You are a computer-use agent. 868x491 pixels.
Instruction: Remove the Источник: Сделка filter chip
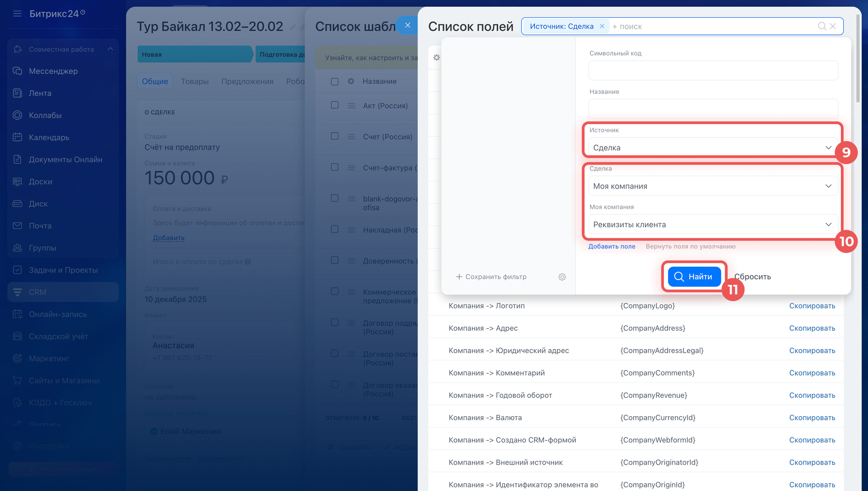click(x=602, y=26)
